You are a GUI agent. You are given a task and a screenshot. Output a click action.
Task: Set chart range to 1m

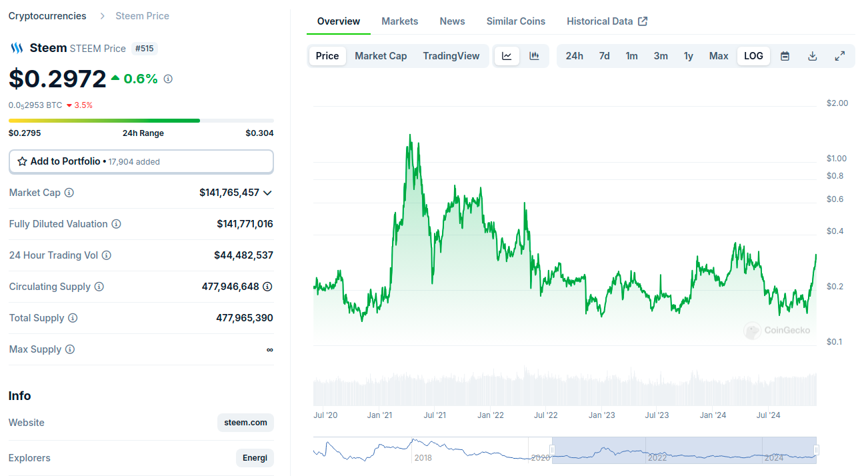632,56
